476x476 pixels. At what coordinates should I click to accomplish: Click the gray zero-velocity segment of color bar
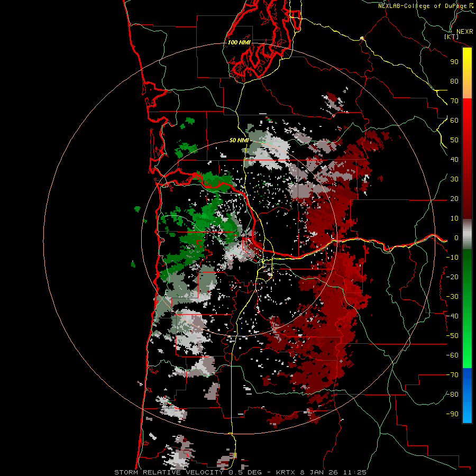pos(467,234)
